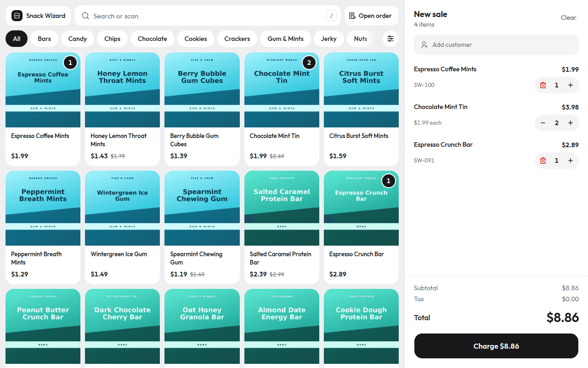Image resolution: width=588 pixels, height=368 pixels.
Task: Add Honey Lemon Throat Mints to sale
Action: pos(122,109)
